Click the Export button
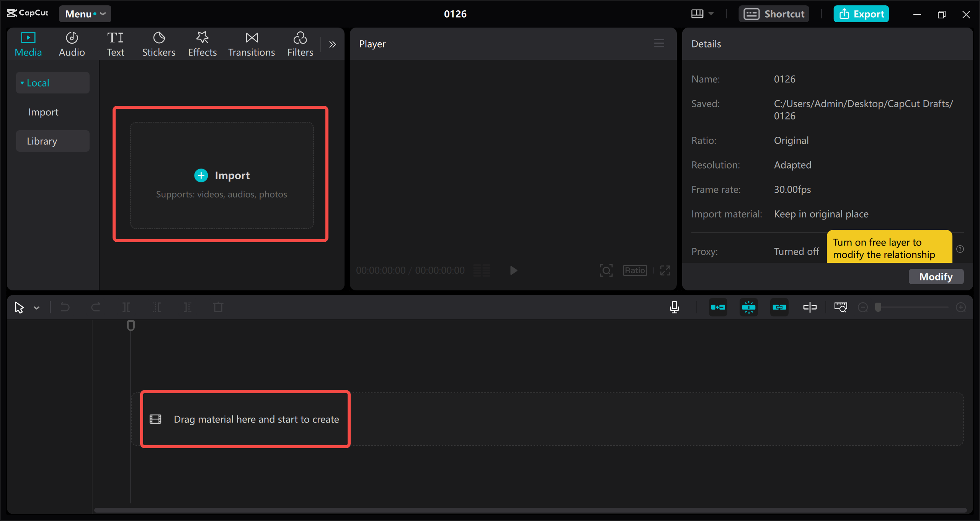Screen dimensions: 980x521 click(x=861, y=14)
